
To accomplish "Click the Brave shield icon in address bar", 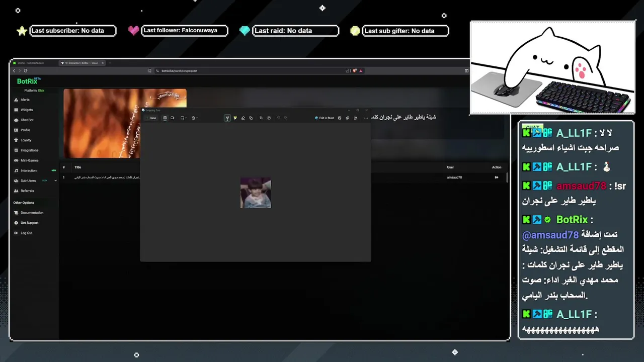I will 354,71.
